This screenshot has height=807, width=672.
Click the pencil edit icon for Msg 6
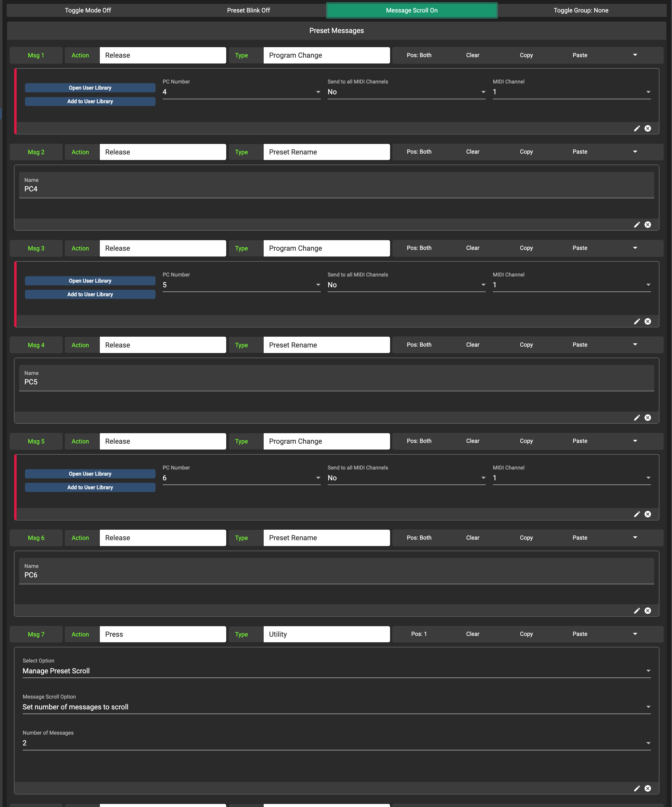637,611
